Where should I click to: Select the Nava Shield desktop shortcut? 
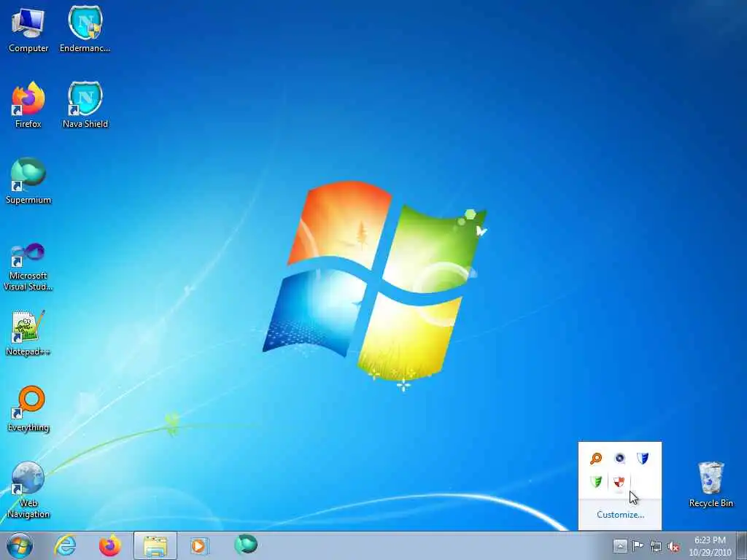coord(85,105)
